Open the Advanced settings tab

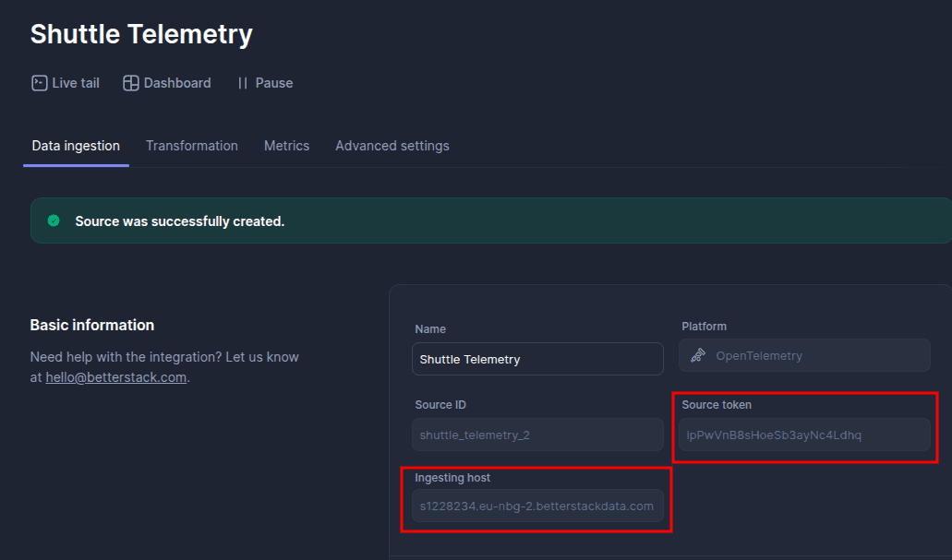(392, 146)
